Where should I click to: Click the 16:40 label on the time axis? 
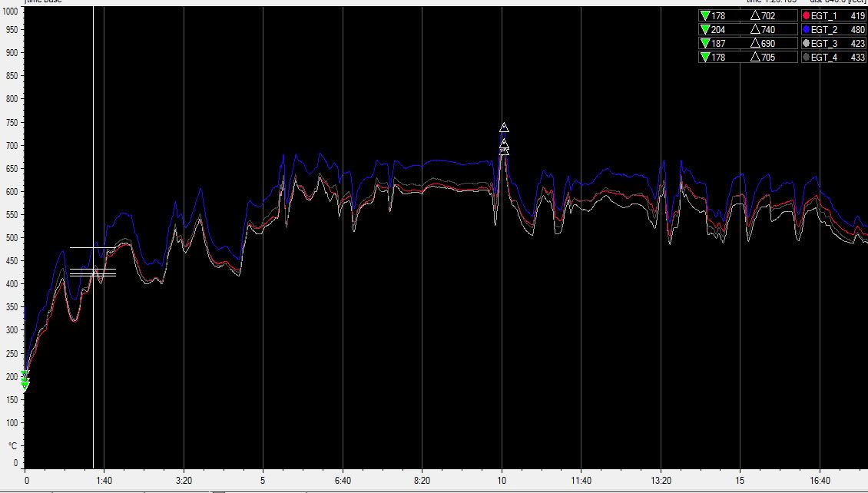pyautogui.click(x=820, y=481)
